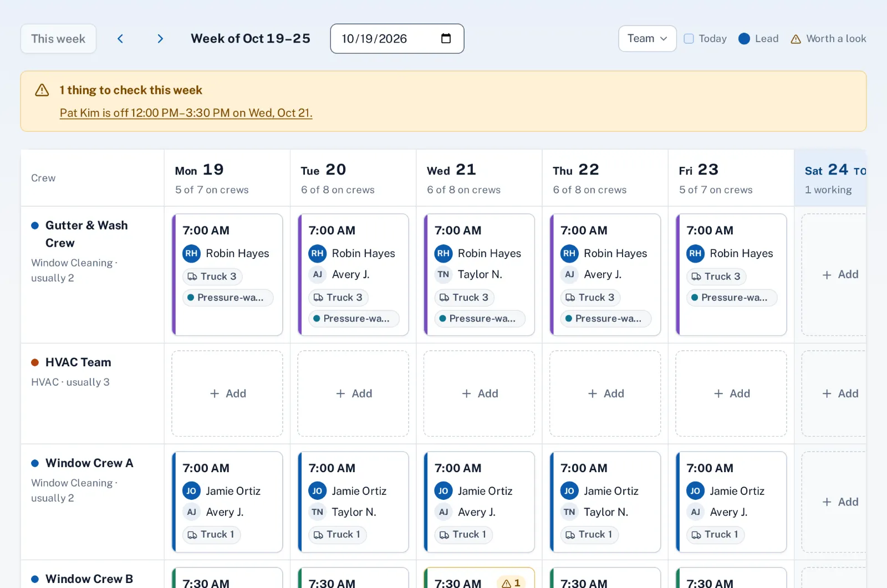Screen dimensions: 887x588
Task: Select Sat 24 column header
Action: point(830,178)
